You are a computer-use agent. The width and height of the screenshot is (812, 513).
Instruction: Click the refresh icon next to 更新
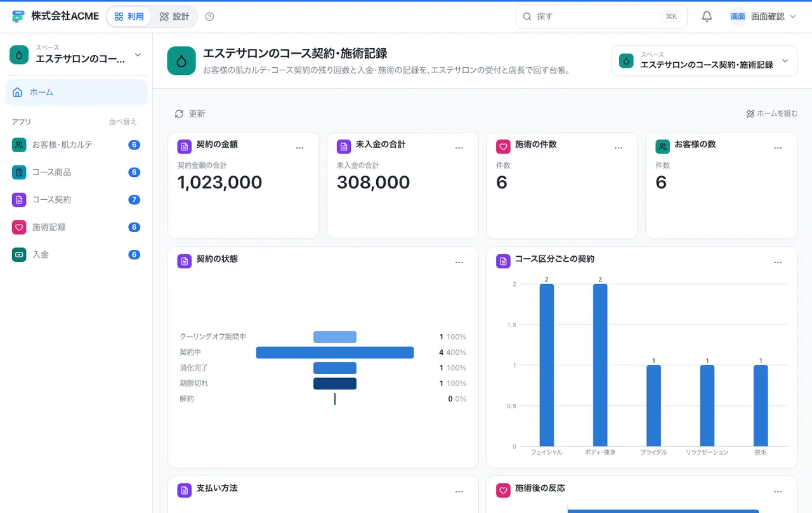pos(180,114)
